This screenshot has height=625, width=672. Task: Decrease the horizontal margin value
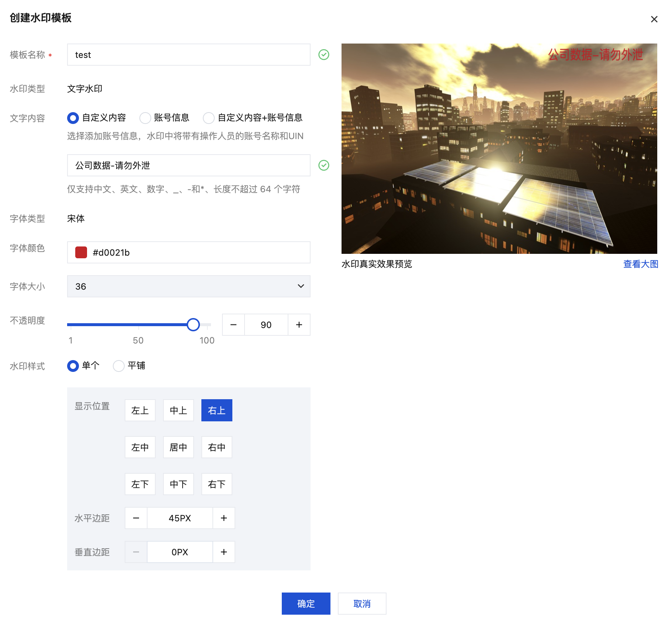[136, 518]
